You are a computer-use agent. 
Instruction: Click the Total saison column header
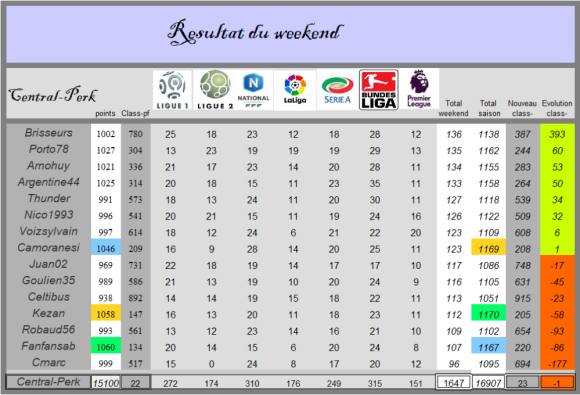click(489, 108)
